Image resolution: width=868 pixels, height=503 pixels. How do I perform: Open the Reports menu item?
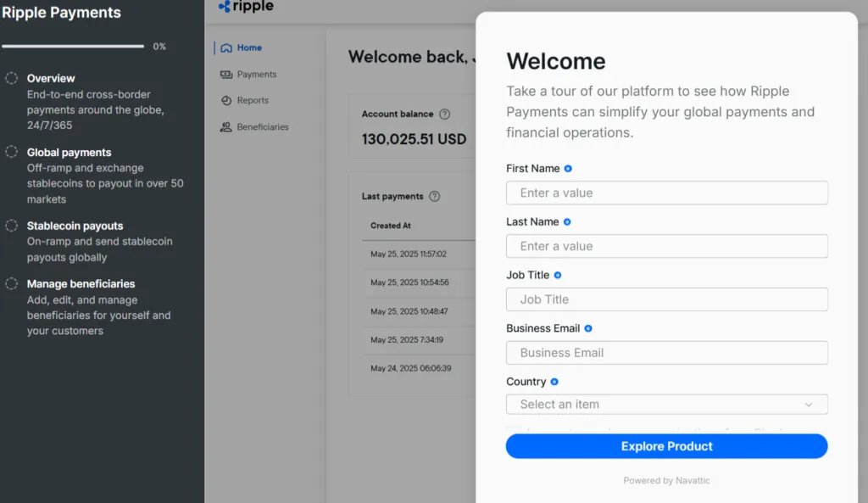[x=253, y=101]
